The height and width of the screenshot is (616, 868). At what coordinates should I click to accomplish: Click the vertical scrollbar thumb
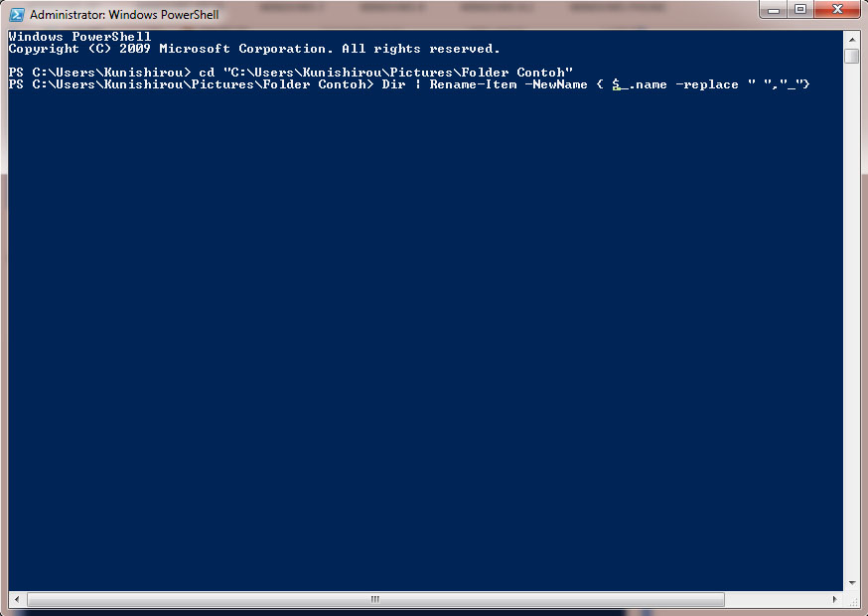pyautogui.click(x=852, y=56)
